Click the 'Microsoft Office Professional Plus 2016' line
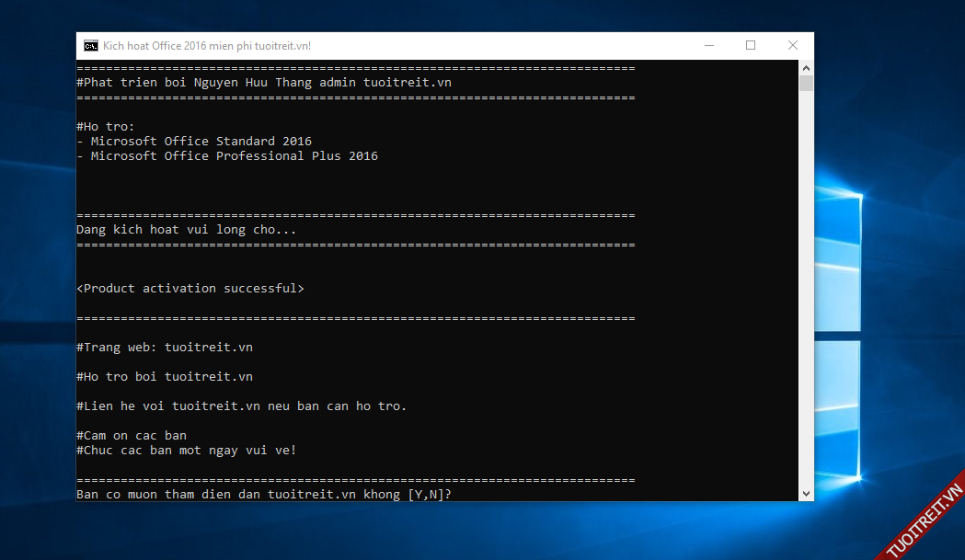The height and width of the screenshot is (560, 965). (x=234, y=156)
